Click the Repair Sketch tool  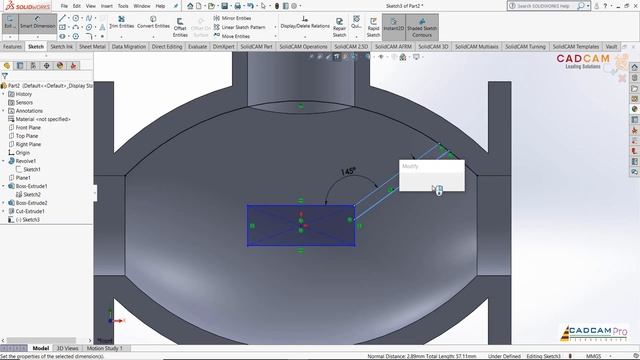[x=339, y=27]
